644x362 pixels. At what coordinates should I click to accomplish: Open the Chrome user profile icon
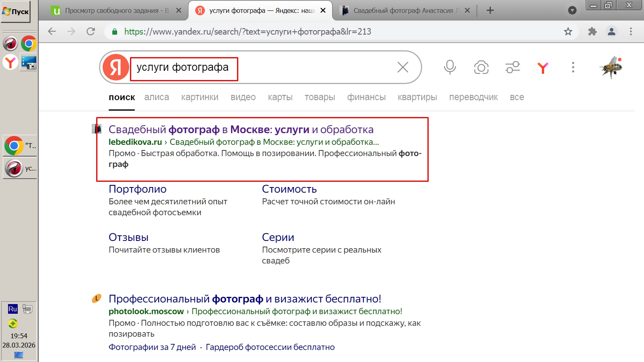(611, 31)
